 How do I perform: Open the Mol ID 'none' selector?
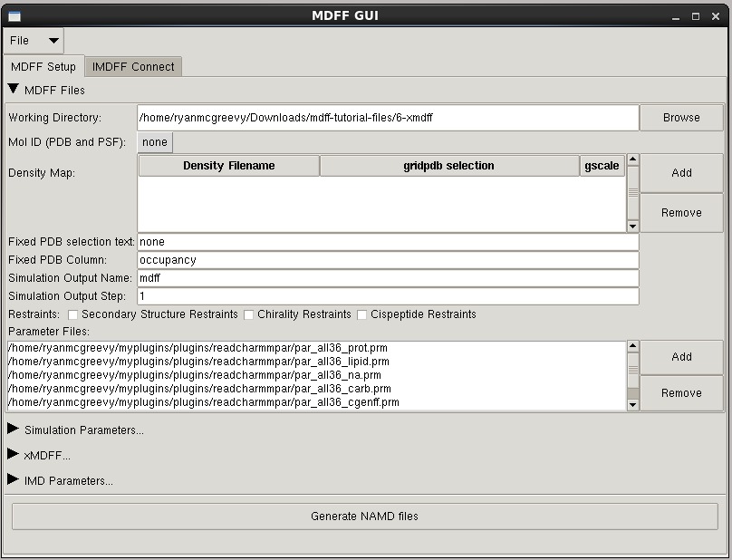tap(155, 142)
